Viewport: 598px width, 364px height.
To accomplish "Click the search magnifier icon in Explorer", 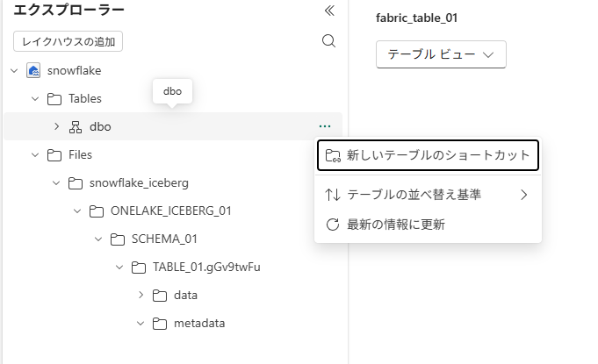I will coord(329,41).
